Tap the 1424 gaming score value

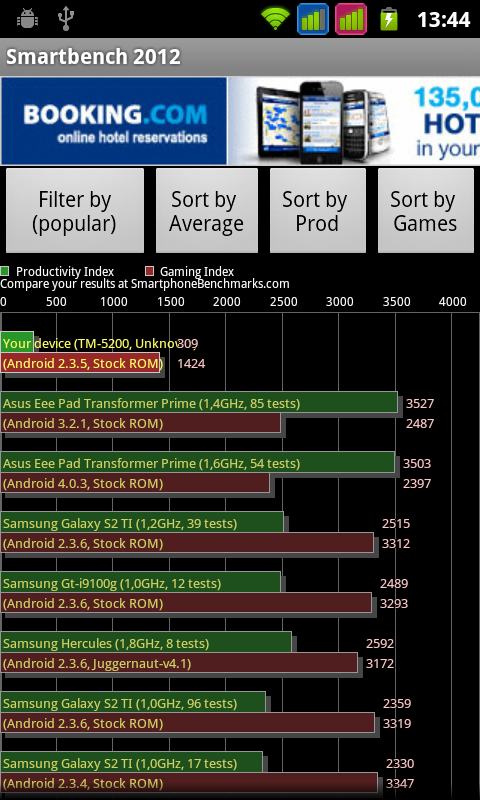click(x=191, y=364)
